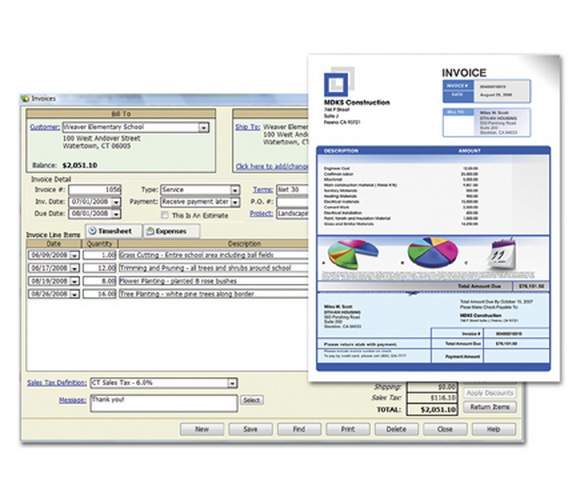Click the Help button
The height and width of the screenshot is (480, 576).
pos(494,429)
